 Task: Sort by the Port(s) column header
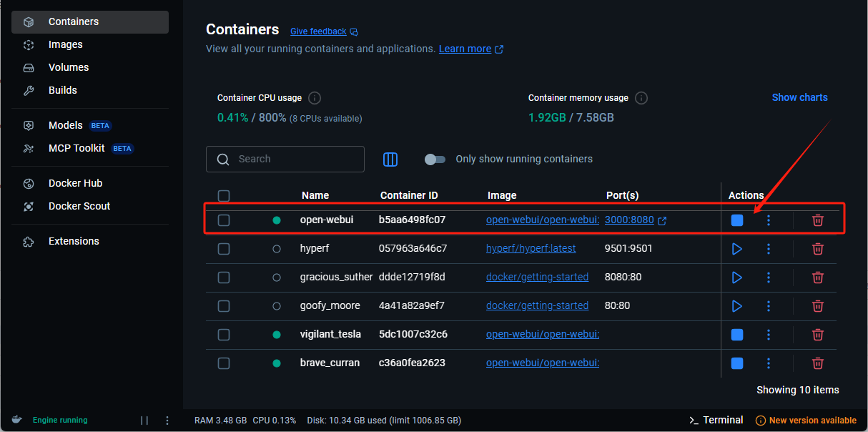coord(622,196)
